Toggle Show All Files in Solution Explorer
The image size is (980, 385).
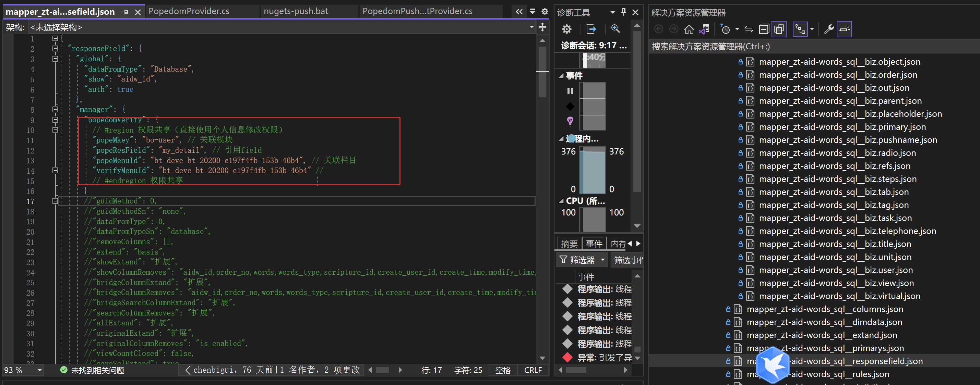[x=779, y=29]
